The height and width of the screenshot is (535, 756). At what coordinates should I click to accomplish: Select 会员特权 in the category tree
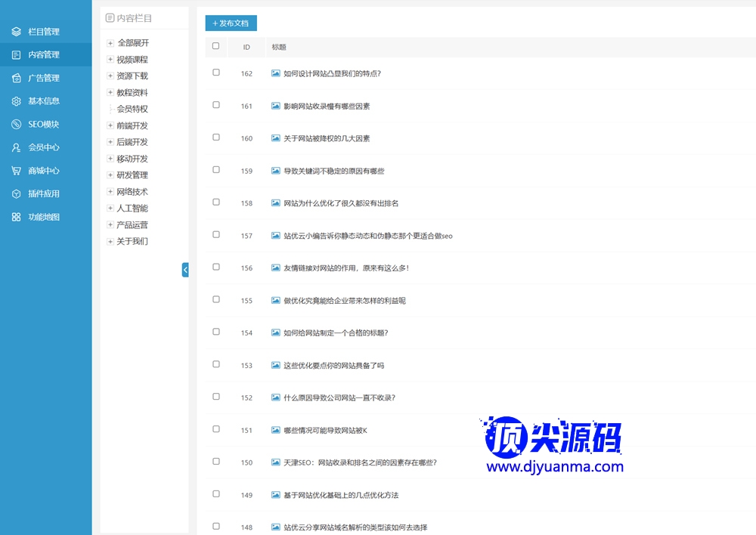pyautogui.click(x=132, y=109)
